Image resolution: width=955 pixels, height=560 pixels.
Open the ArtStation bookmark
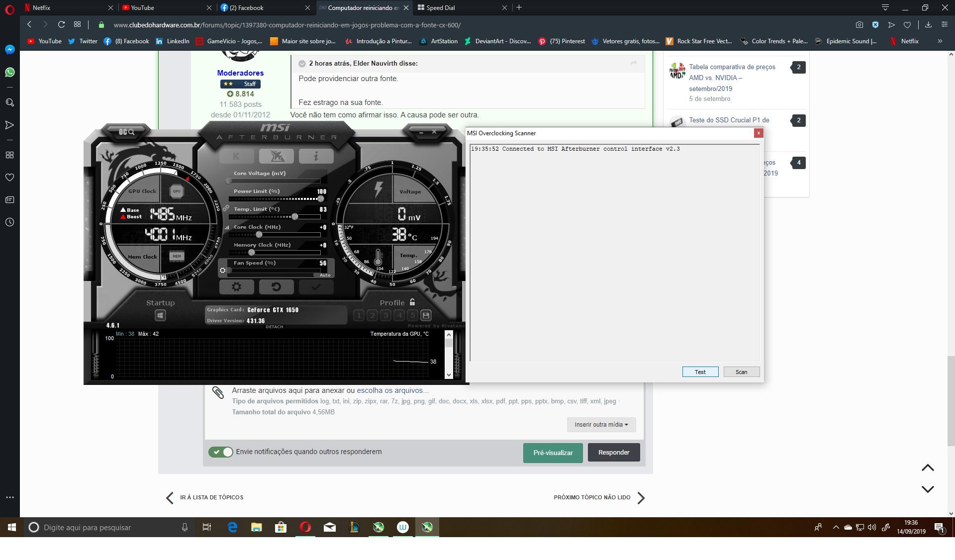coord(438,41)
